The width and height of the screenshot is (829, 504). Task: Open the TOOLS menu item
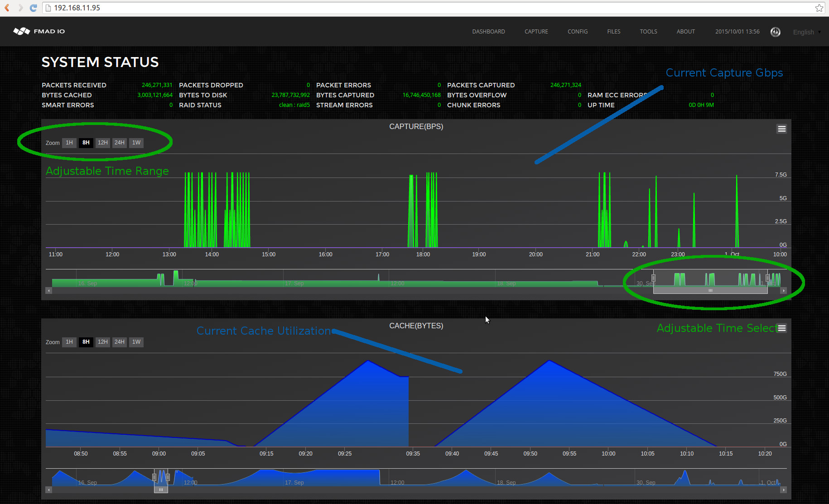[x=648, y=31]
